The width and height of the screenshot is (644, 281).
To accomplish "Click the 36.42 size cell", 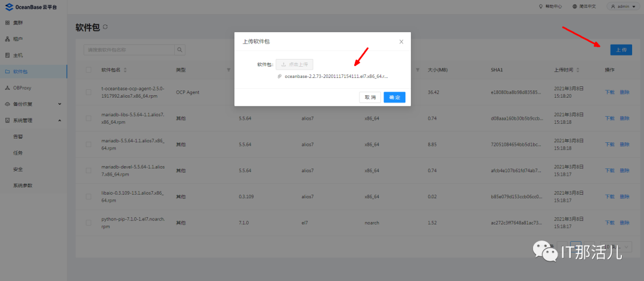I will tap(434, 92).
